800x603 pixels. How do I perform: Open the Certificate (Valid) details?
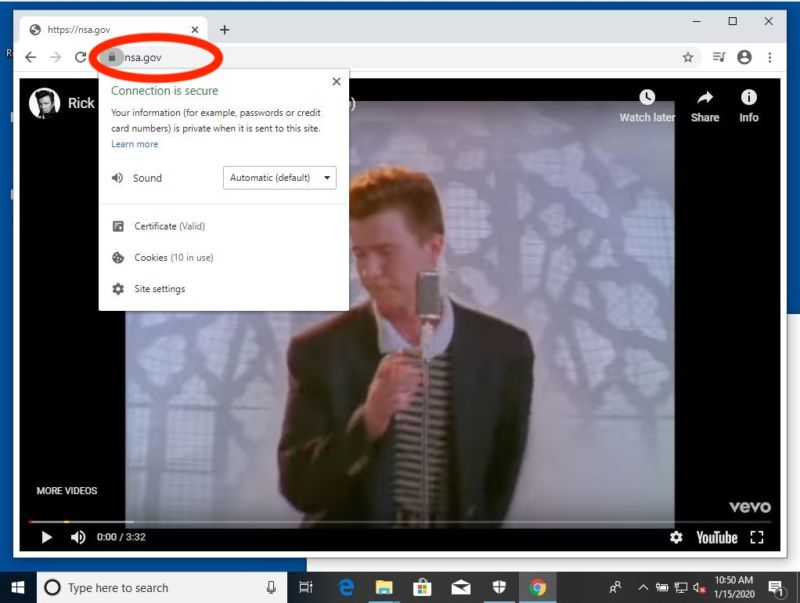pyautogui.click(x=166, y=226)
